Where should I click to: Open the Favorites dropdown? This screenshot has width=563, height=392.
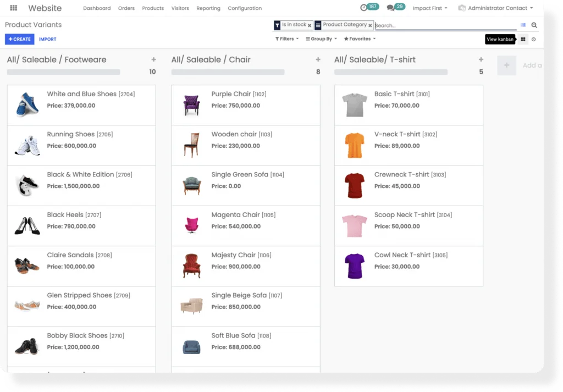[x=360, y=39]
